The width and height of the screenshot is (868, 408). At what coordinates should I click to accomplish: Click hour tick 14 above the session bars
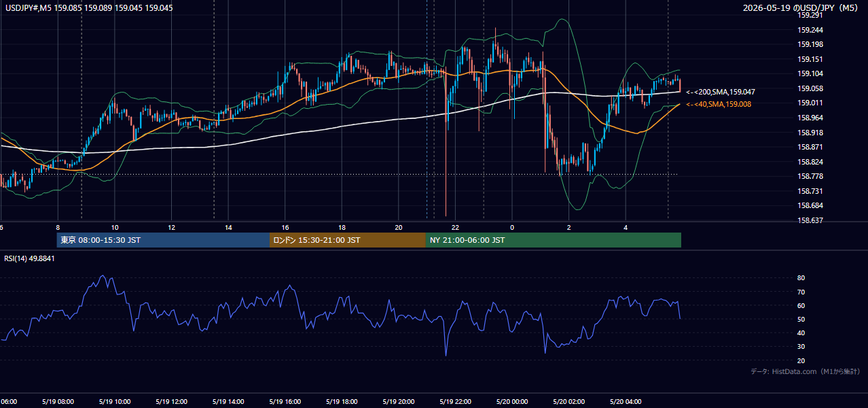(228, 227)
